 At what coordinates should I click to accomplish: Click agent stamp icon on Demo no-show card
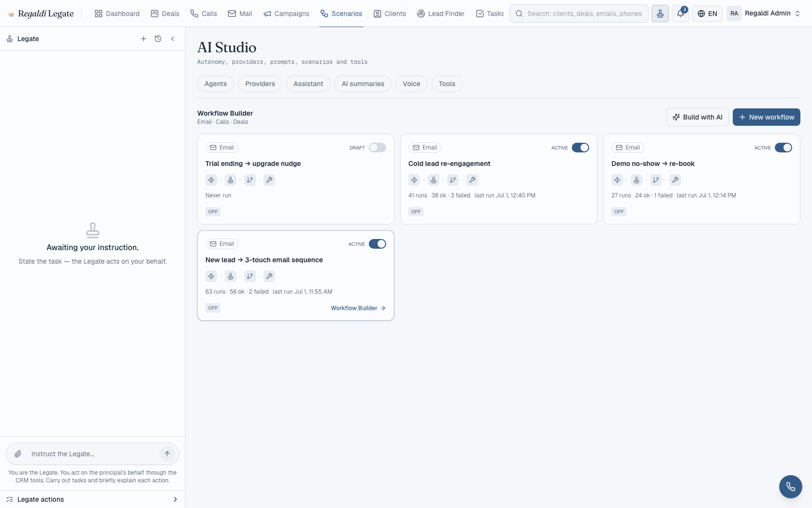tap(637, 180)
